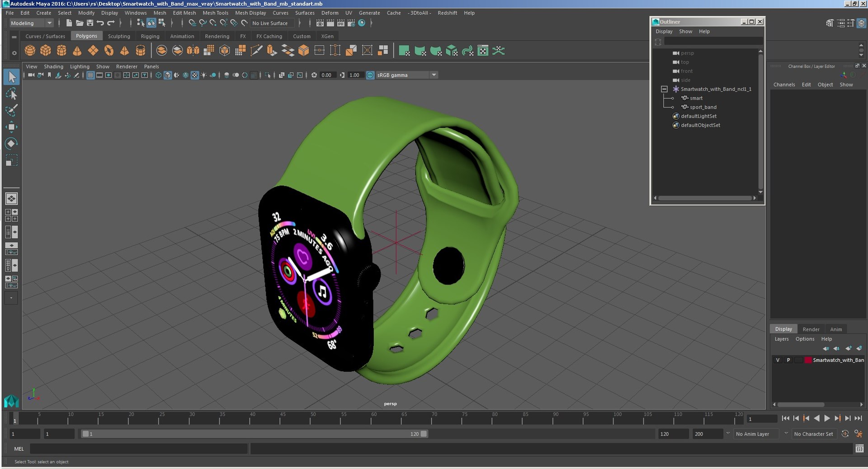The image size is (868, 469).
Task: Activate the Scale tool
Action: click(11, 160)
